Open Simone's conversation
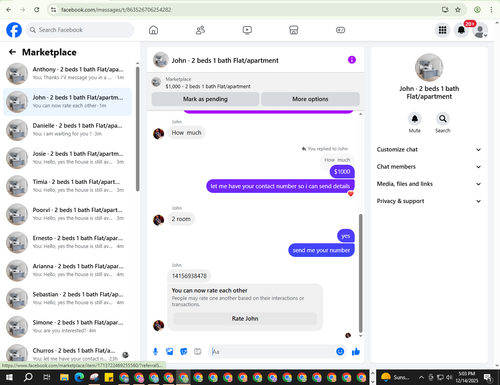This screenshot has height=385, width=500. click(68, 327)
